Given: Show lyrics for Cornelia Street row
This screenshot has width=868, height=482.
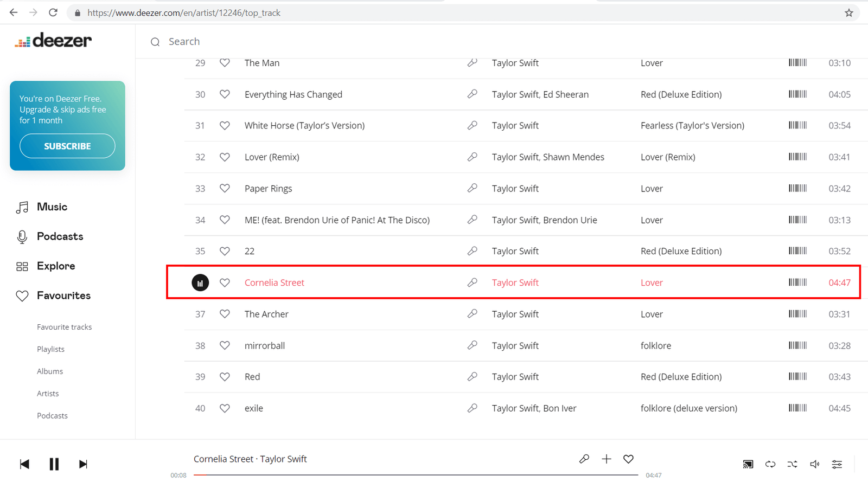Looking at the screenshot, I should point(473,282).
